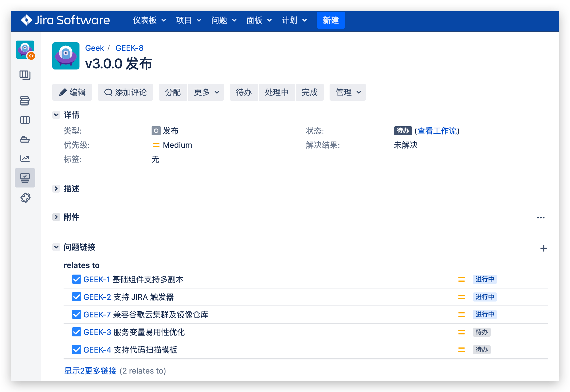Transition issue to 完成
This screenshot has width=570, height=392.
(x=310, y=92)
